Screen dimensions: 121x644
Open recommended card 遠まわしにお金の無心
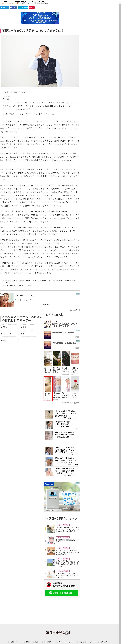(x=66, y=388)
